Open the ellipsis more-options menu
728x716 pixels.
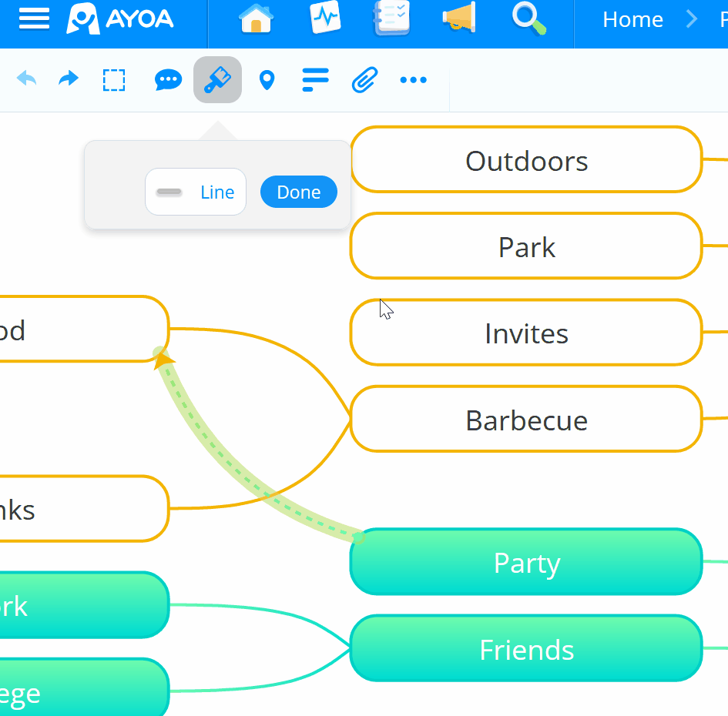point(414,79)
